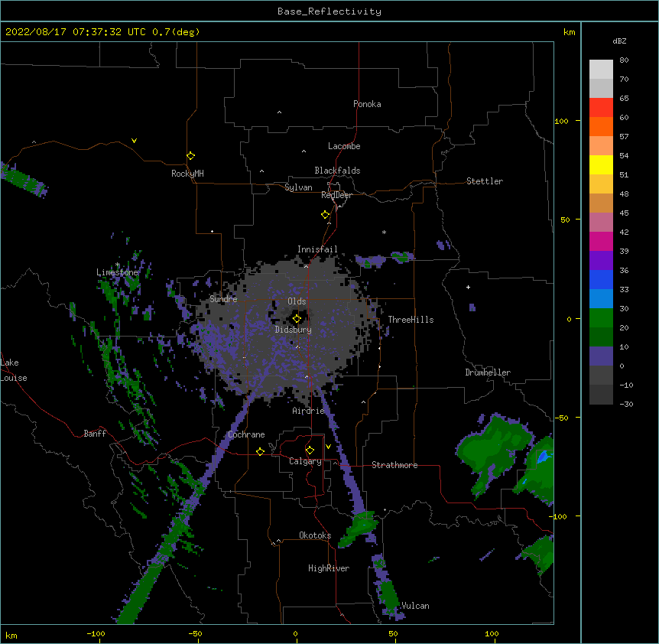Click the Strathmore label
This screenshot has width=659, height=644.
point(394,465)
